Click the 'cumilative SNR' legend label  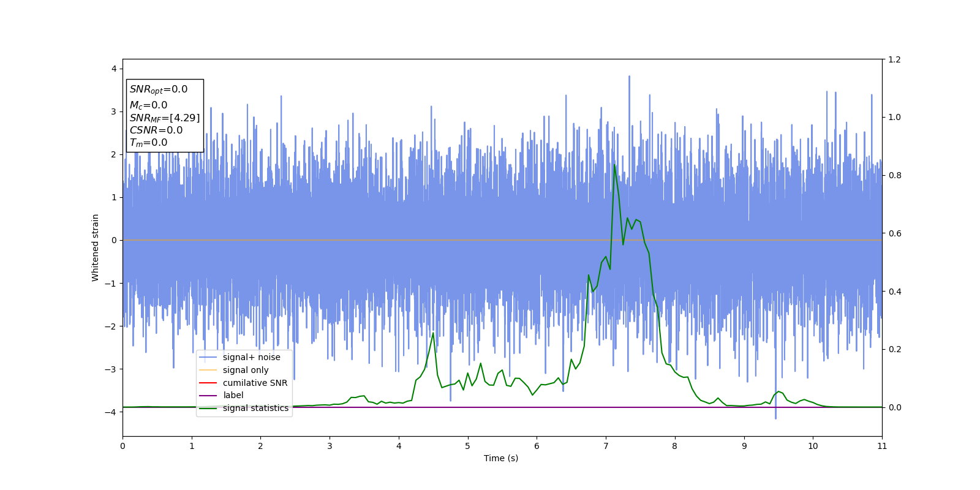pyautogui.click(x=255, y=383)
